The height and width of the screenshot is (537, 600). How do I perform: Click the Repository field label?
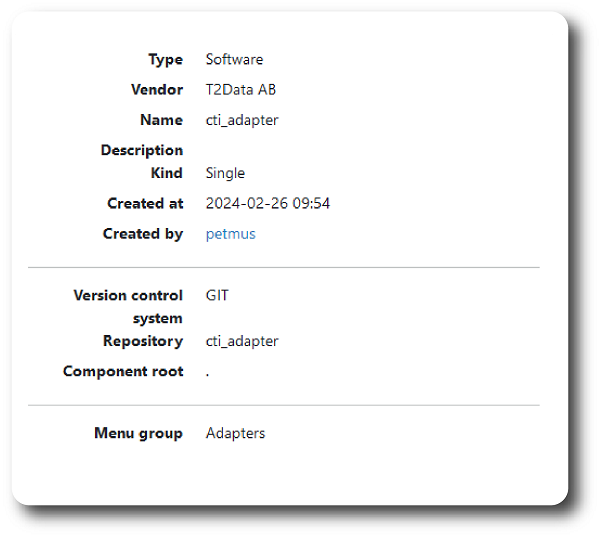pyautogui.click(x=143, y=341)
